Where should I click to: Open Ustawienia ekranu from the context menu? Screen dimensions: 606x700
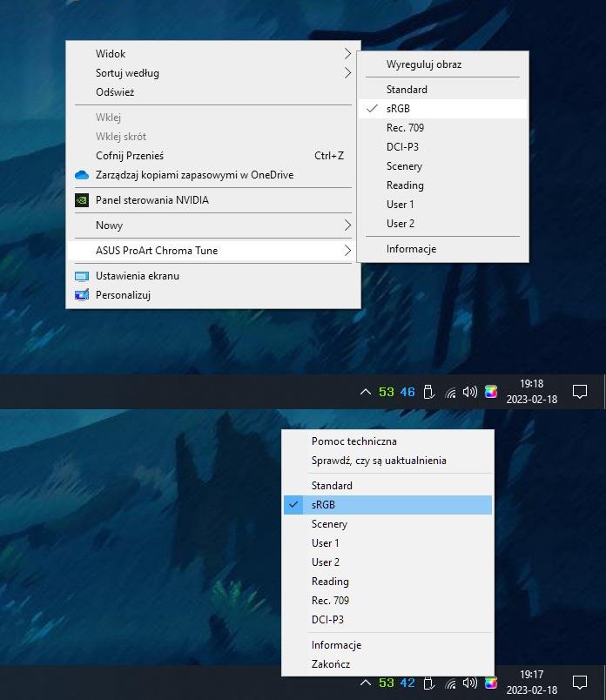pyautogui.click(x=213, y=276)
